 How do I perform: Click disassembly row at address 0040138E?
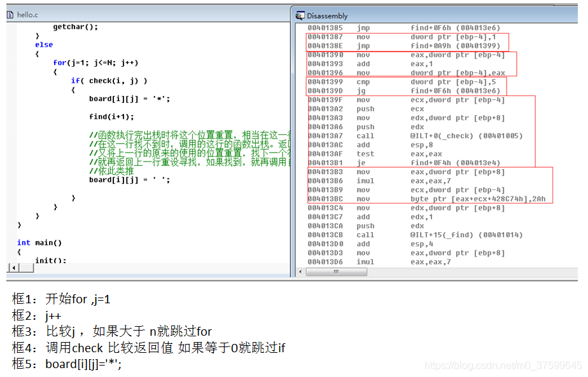[404, 46]
